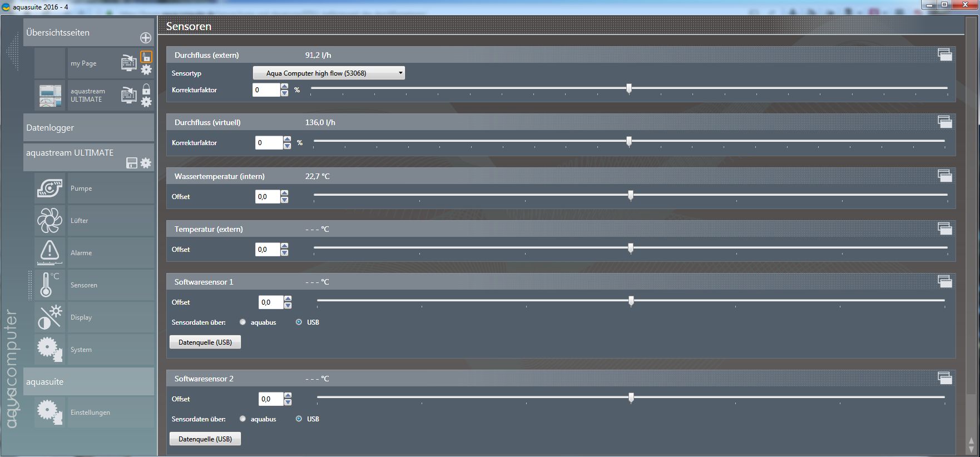Screen dimensions: 980x457
Task: Click overview icon on Wassertemperatur (intern) panel
Action: pyautogui.click(x=945, y=176)
